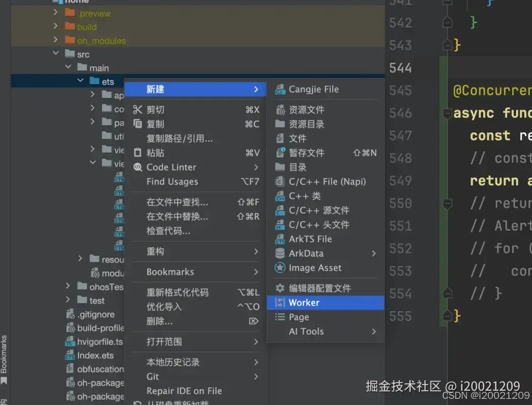Click the Page icon in New submenu
Screen dimensions: 532x405
click(x=279, y=317)
